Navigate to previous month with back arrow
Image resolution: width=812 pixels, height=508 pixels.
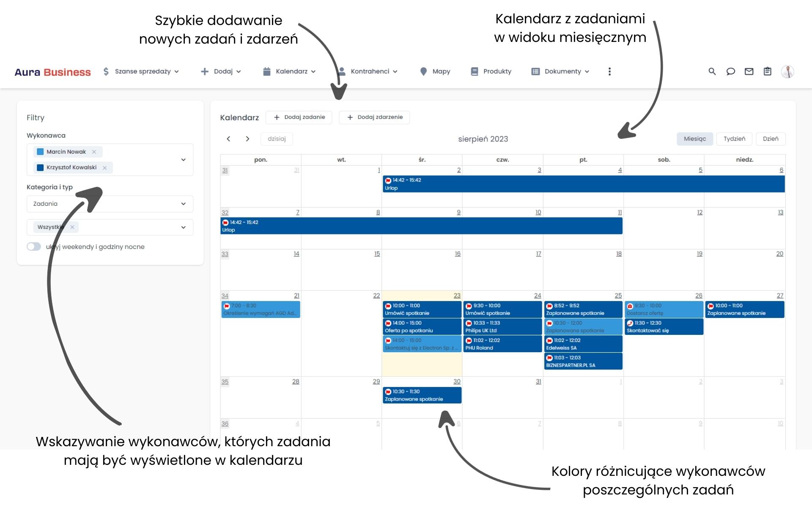click(x=228, y=139)
